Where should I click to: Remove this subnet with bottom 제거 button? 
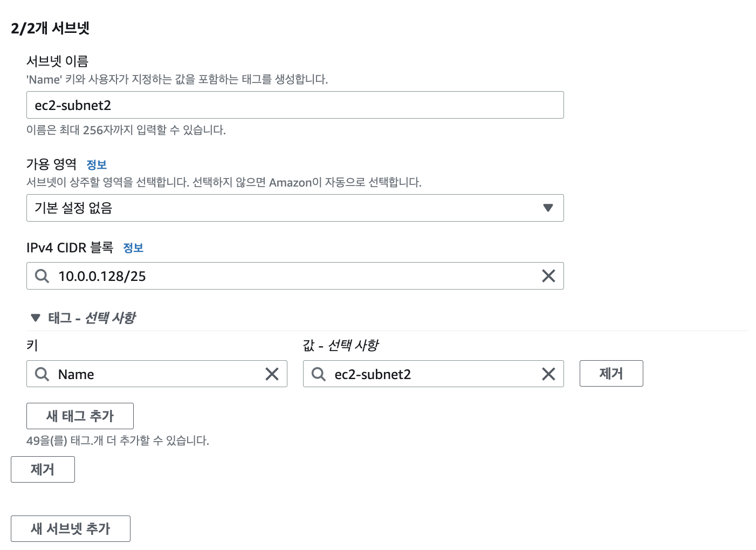(43, 470)
